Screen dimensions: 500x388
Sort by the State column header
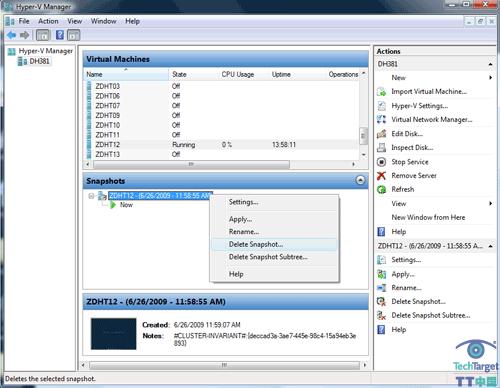[x=193, y=74]
